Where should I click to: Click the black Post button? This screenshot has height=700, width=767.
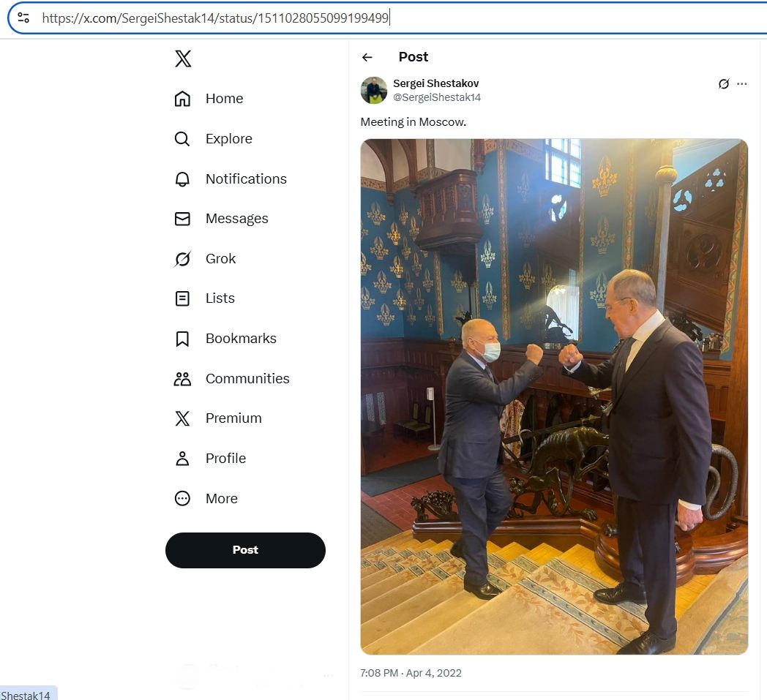pos(245,550)
